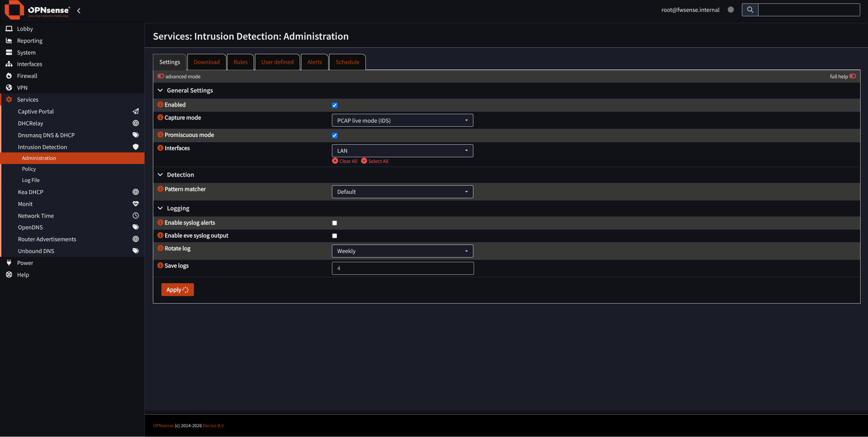Click the Router Advertisements target icon

coord(136,239)
